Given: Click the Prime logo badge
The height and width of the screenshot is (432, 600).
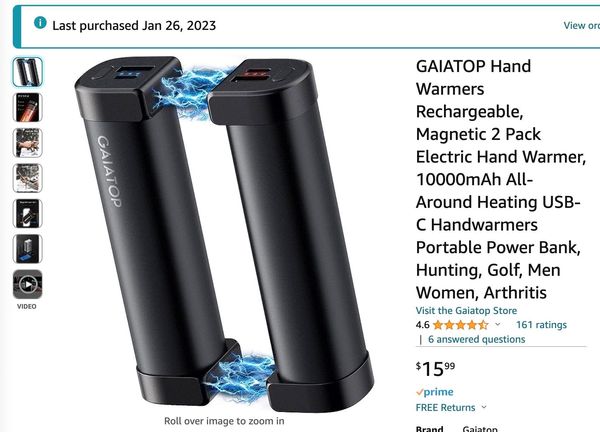Looking at the screenshot, I should coord(434,392).
